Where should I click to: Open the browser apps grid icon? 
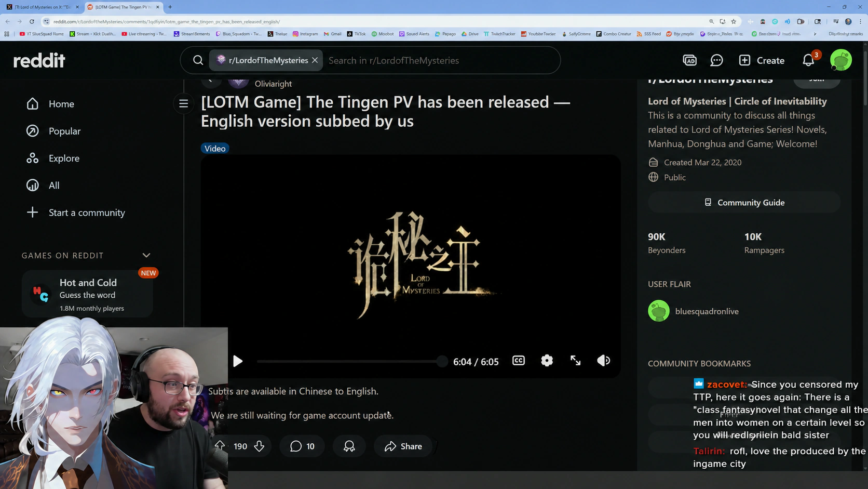7,34
